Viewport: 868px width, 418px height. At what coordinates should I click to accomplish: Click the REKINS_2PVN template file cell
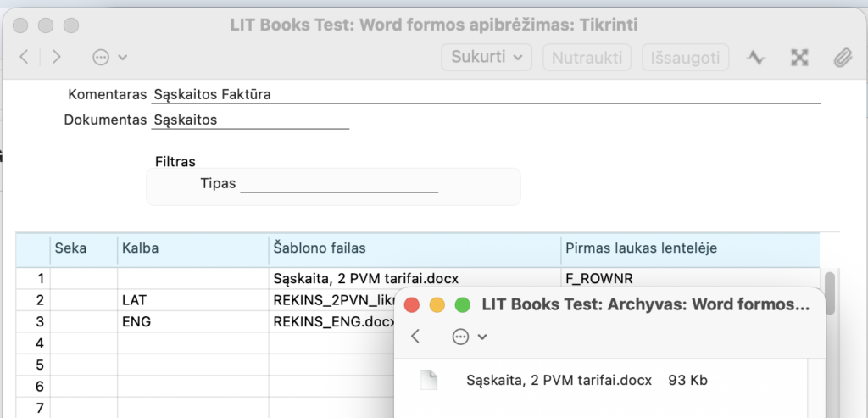coord(332,301)
